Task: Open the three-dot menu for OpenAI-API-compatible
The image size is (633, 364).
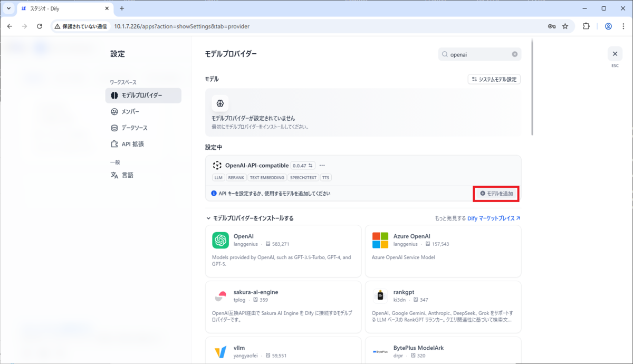Action: coord(322,165)
